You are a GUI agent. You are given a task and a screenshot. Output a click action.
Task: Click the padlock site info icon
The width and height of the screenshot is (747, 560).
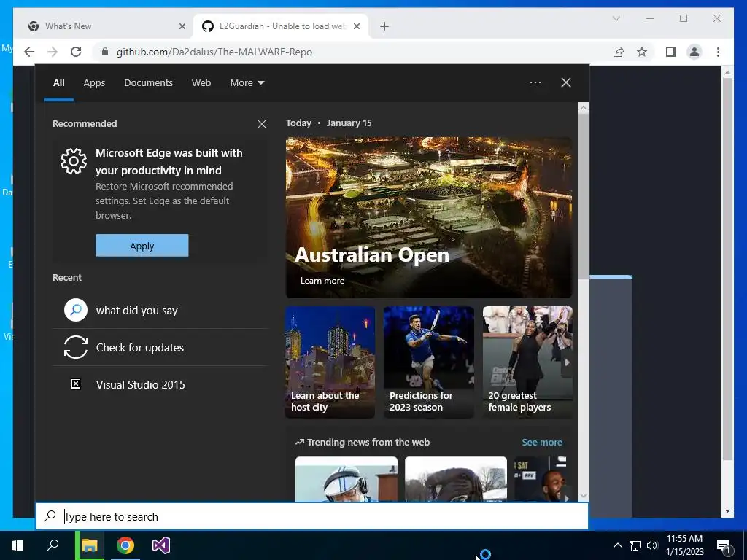click(105, 52)
